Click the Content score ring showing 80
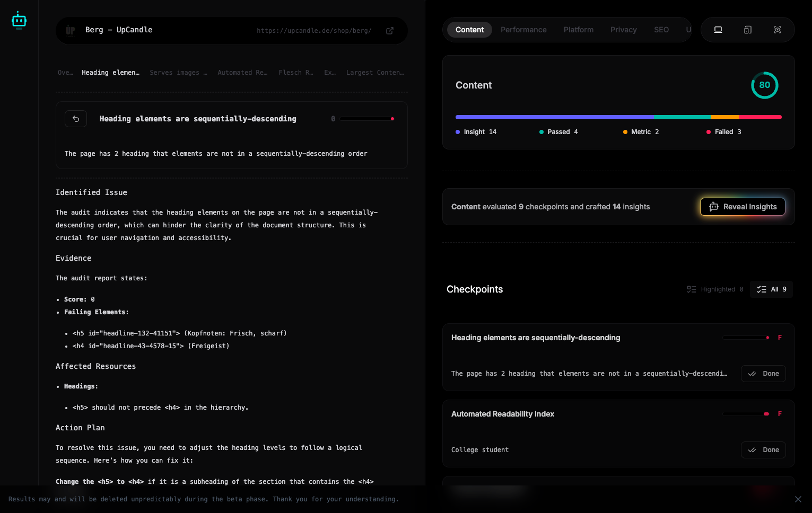812x513 pixels. tap(764, 85)
